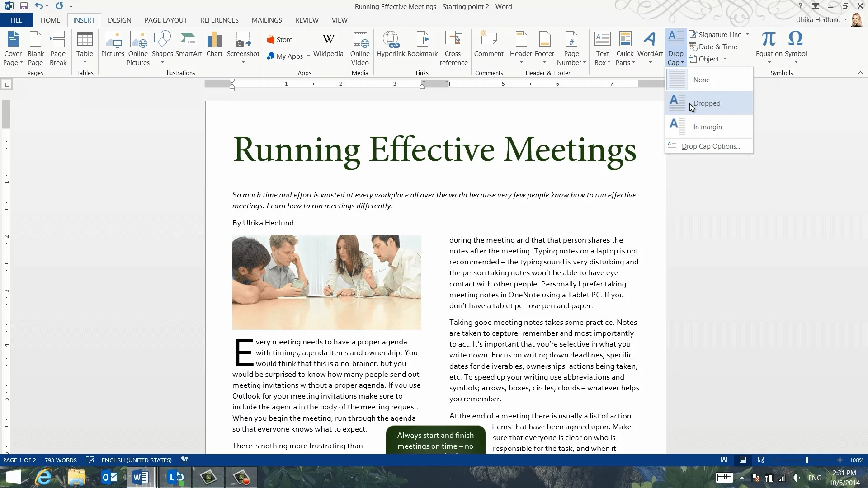Screen dimensions: 868x488
Task: Choose the In margin drop cap option
Action: 708,127
